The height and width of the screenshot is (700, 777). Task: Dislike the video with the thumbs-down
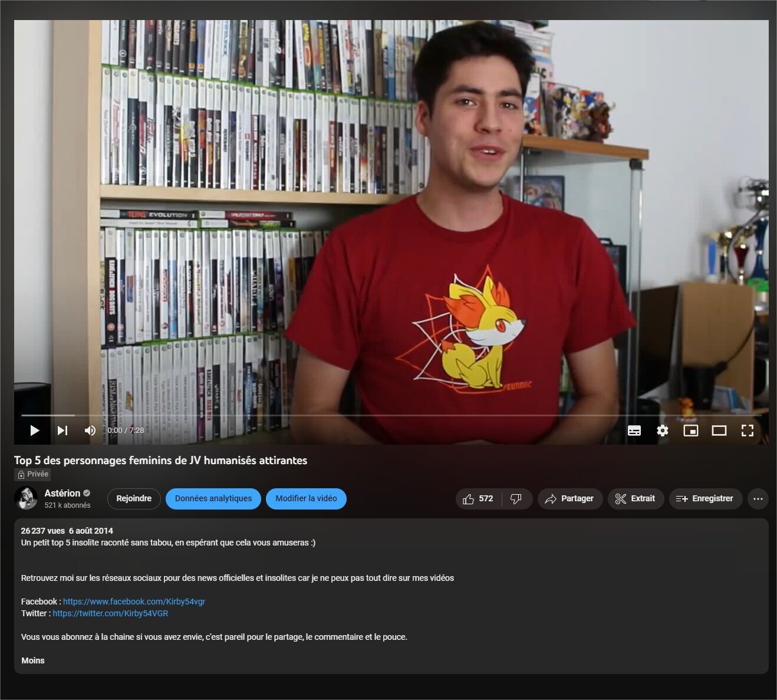click(516, 498)
